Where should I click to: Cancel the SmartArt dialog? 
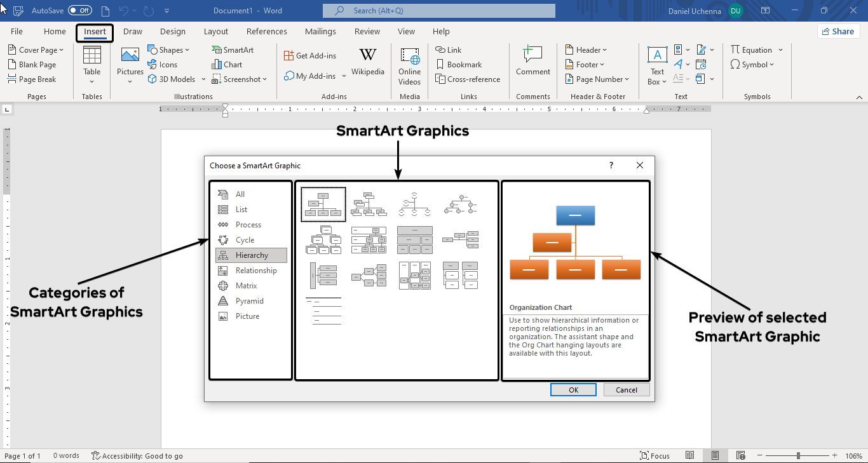(x=627, y=390)
